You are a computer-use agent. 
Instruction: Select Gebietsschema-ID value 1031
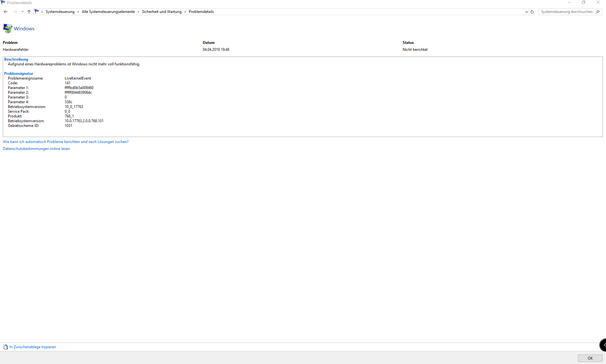tap(69, 126)
